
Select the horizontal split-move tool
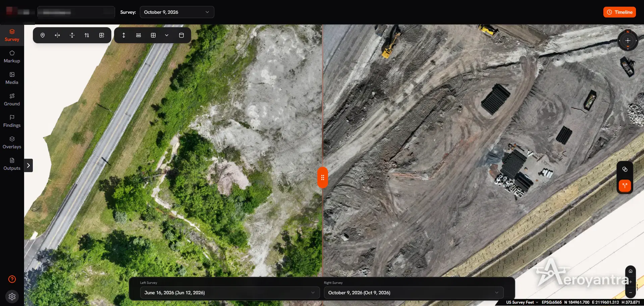(57, 35)
